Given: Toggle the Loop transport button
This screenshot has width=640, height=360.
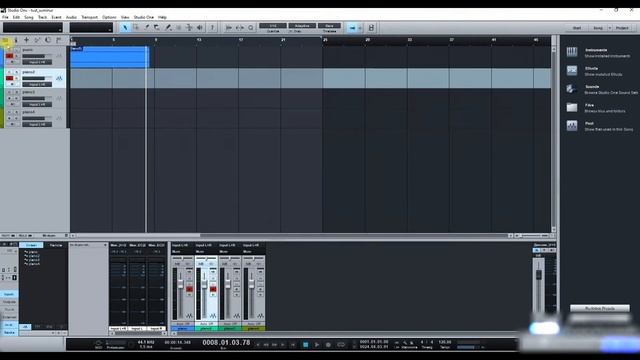Looking at the screenshot, I should pyautogui.click(x=341, y=345).
